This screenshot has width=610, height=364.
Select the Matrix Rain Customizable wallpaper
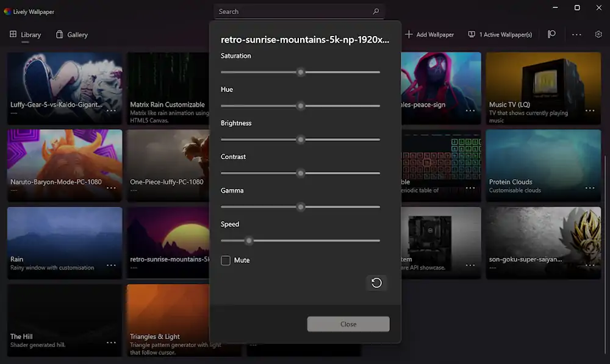tap(168, 88)
